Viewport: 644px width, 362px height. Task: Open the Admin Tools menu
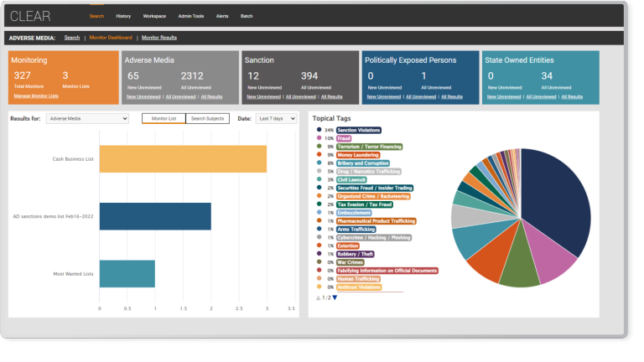coord(191,16)
